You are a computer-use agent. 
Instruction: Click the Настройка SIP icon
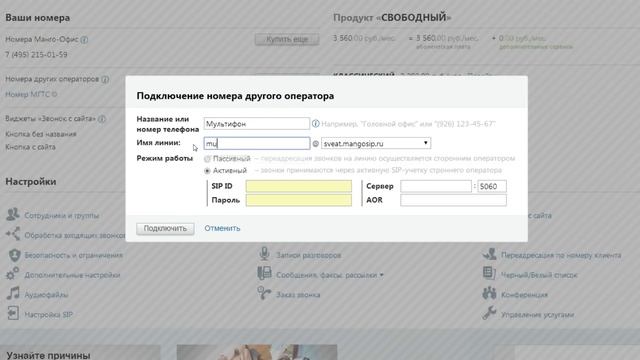click(13, 313)
